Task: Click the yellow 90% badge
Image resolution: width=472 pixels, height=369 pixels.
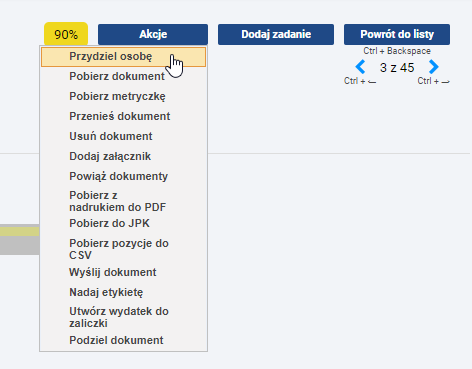Action: [66, 34]
